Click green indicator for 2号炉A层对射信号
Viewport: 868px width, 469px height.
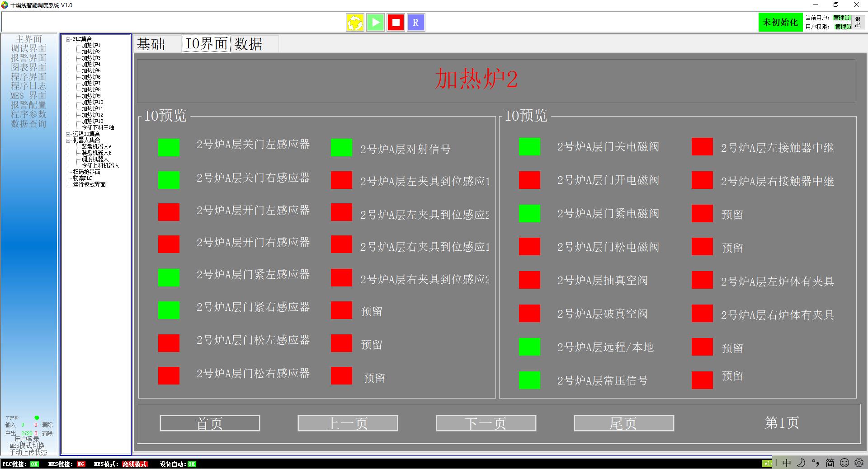[341, 147]
